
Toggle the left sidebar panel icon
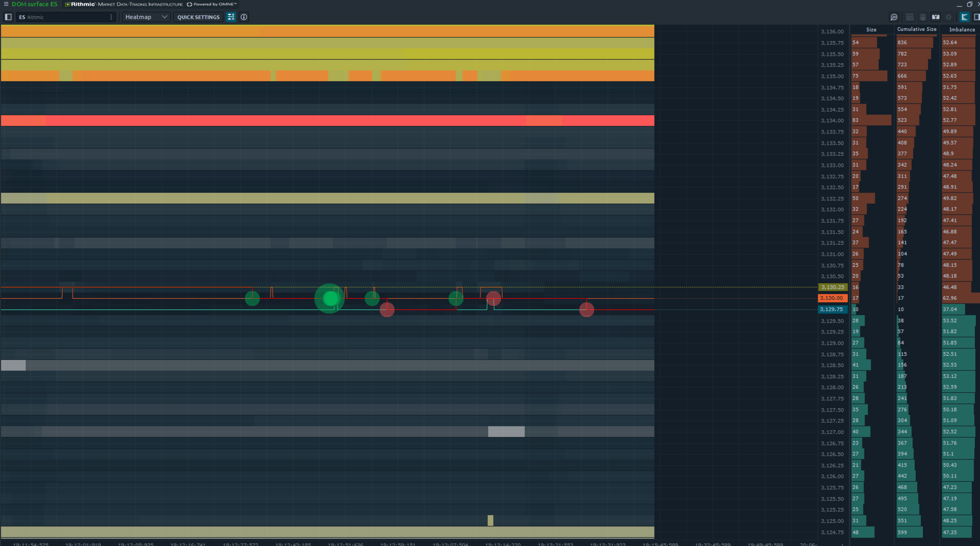tap(8, 17)
